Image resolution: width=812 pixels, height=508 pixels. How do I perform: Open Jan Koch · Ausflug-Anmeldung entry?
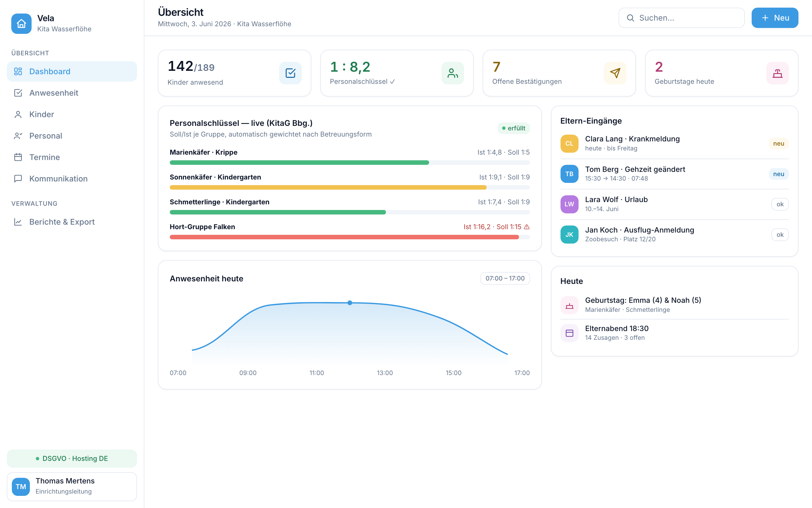tap(674, 235)
